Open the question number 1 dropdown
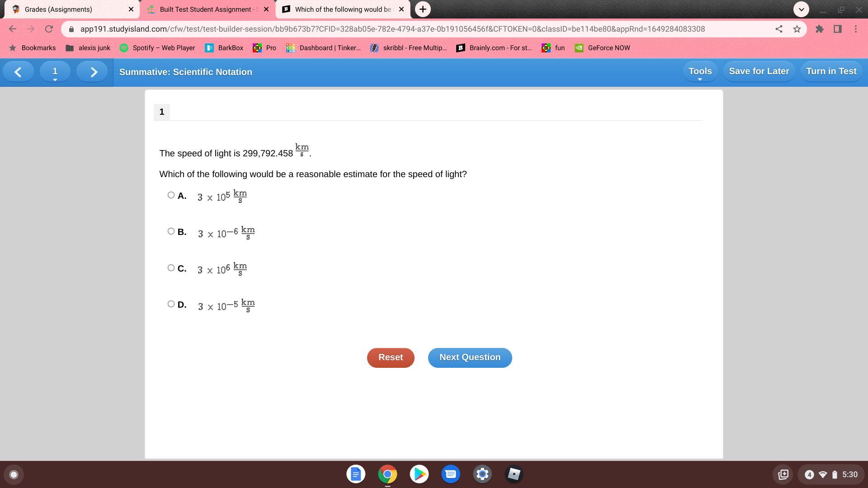 (x=55, y=72)
